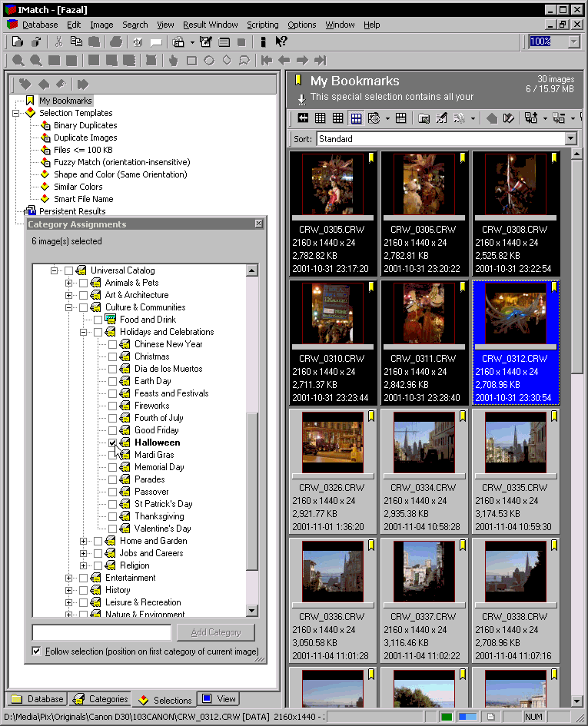Click the context help arrow icon
This screenshot has height=726, width=588.
(x=281, y=41)
